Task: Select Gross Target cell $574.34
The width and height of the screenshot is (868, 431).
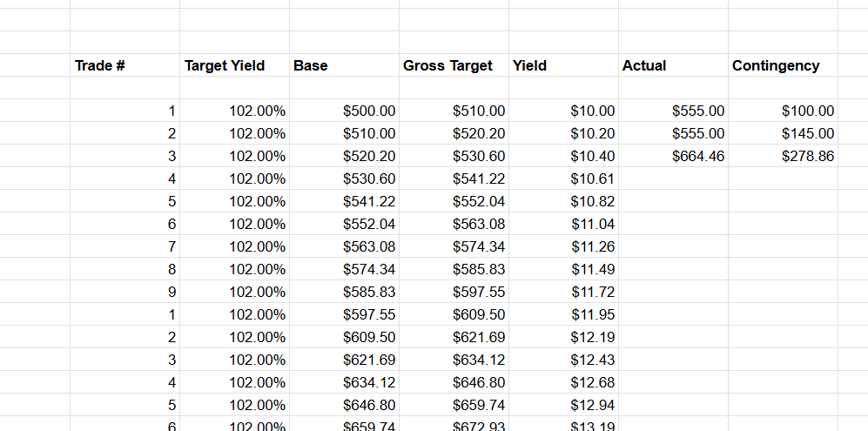Action: 454,246
